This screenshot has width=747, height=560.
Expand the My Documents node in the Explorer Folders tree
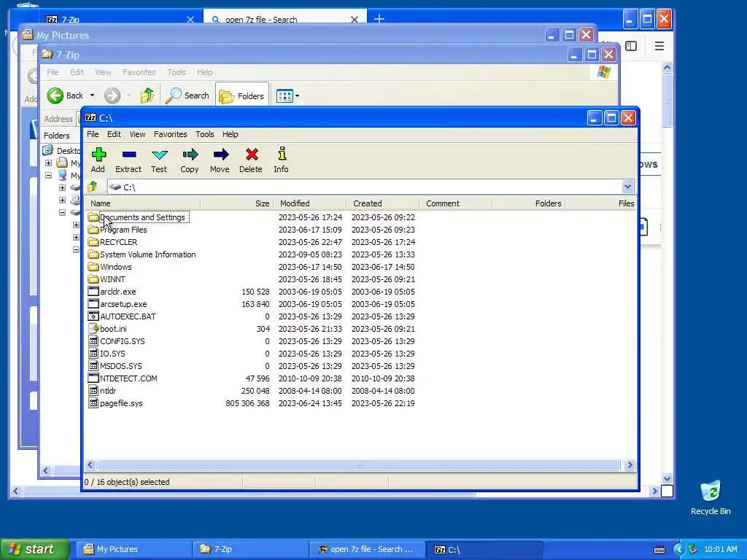[49, 163]
